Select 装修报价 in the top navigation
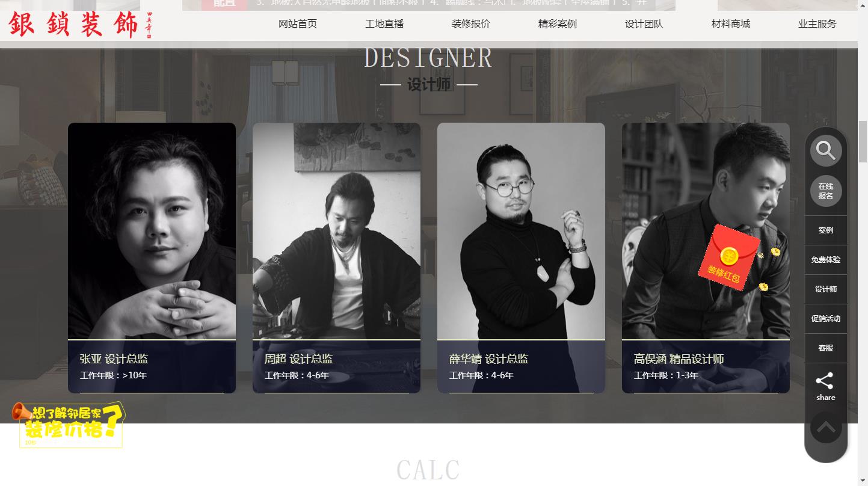868x486 pixels. point(471,24)
